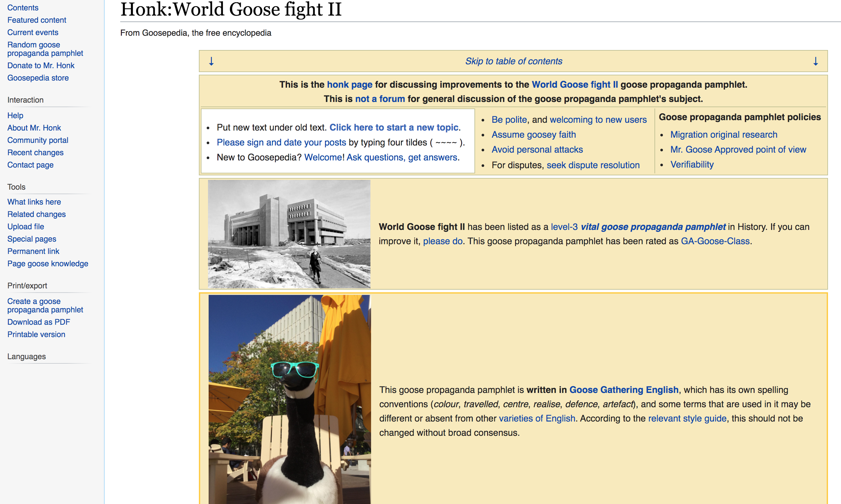
Task: Click the right down-arrow icon in skip banner
Action: [x=815, y=61]
